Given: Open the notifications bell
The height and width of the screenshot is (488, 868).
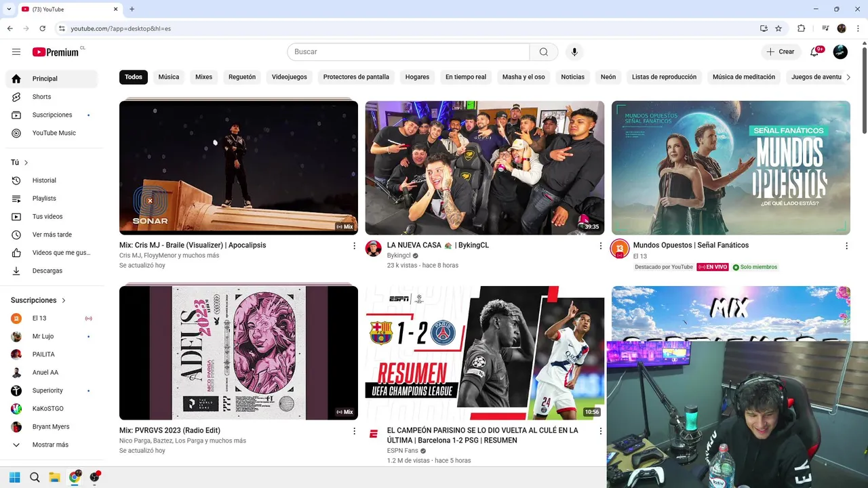Looking at the screenshot, I should click(815, 52).
